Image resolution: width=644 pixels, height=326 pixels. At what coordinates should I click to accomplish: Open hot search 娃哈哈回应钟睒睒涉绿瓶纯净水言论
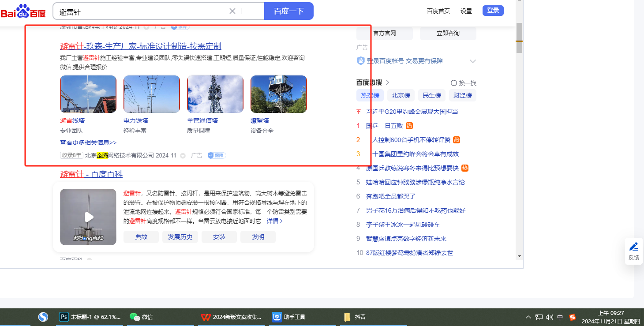point(416,182)
